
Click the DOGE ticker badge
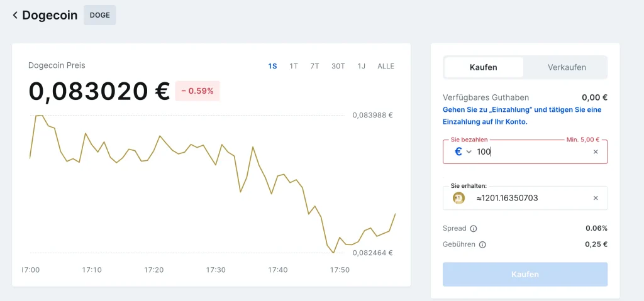tap(99, 15)
